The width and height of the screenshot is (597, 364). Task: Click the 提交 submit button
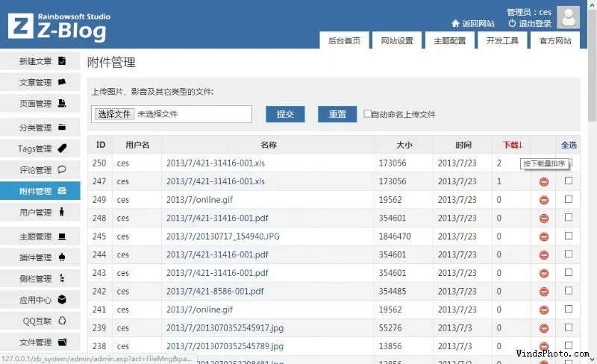(285, 114)
